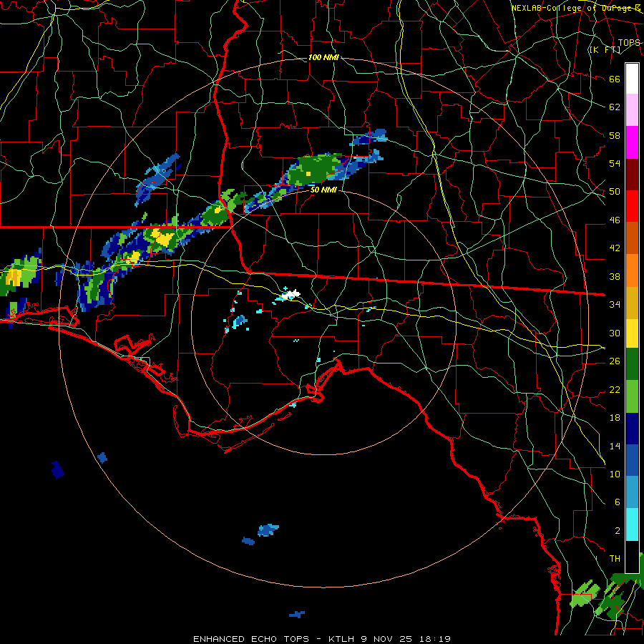Click the 34 legend value
This screenshot has width=644, height=644.
tap(615, 304)
